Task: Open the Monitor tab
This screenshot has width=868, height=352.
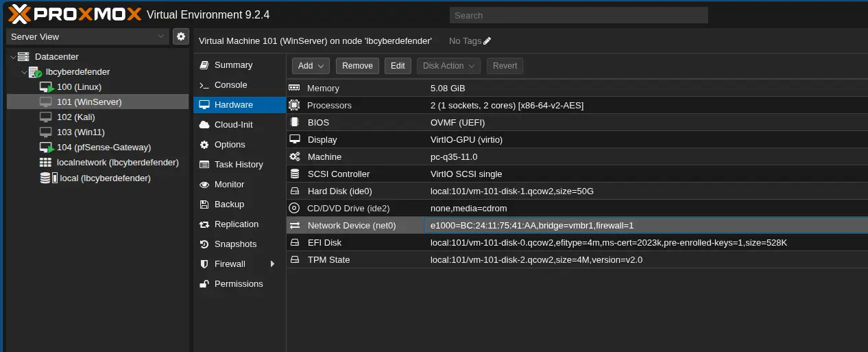Action: click(239, 185)
